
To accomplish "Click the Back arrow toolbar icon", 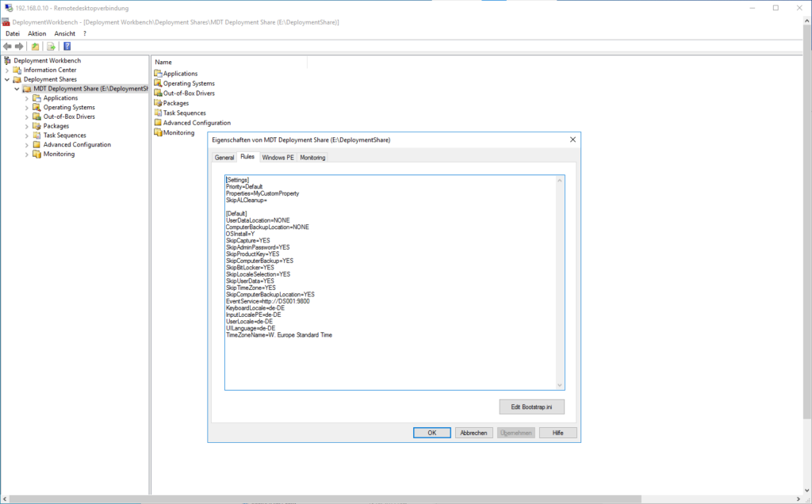I will click(x=7, y=47).
